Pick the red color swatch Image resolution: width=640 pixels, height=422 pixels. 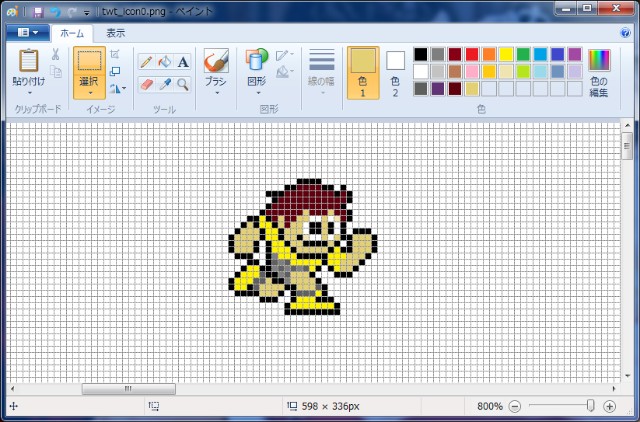472,54
